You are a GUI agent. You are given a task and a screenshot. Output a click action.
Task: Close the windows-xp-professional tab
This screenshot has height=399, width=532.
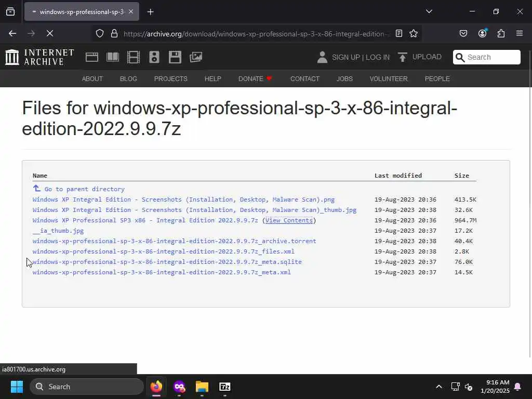coord(130,11)
